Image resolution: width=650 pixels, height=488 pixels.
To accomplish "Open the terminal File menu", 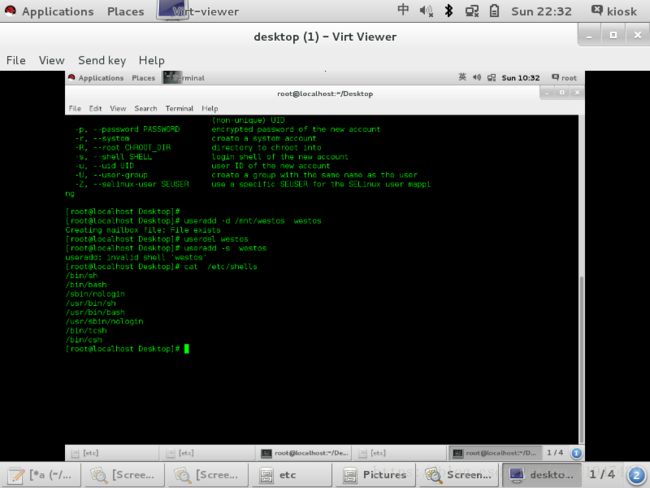I will (x=75, y=109).
